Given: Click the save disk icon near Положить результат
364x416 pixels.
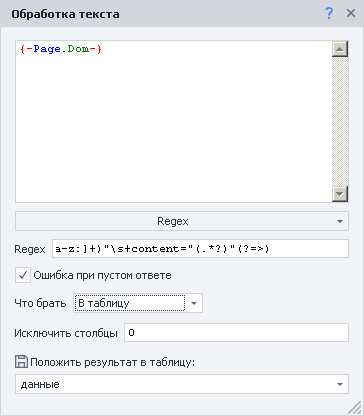Looking at the screenshot, I should coord(21,362).
